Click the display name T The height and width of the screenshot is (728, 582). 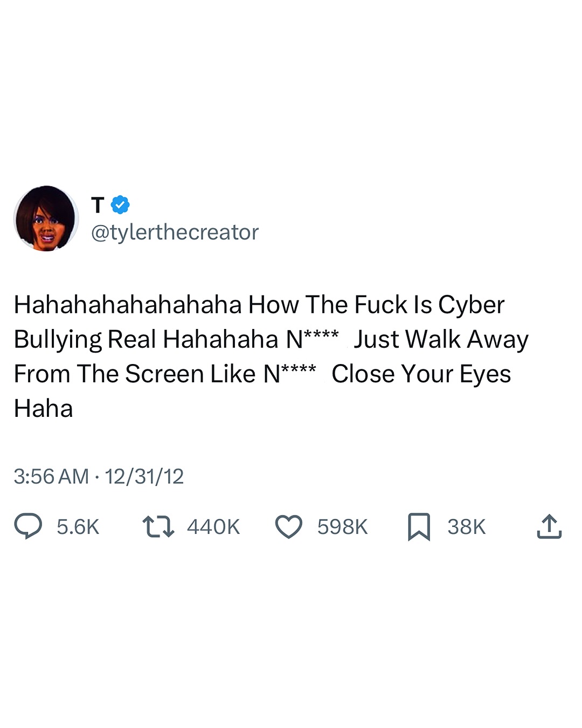coord(98,205)
